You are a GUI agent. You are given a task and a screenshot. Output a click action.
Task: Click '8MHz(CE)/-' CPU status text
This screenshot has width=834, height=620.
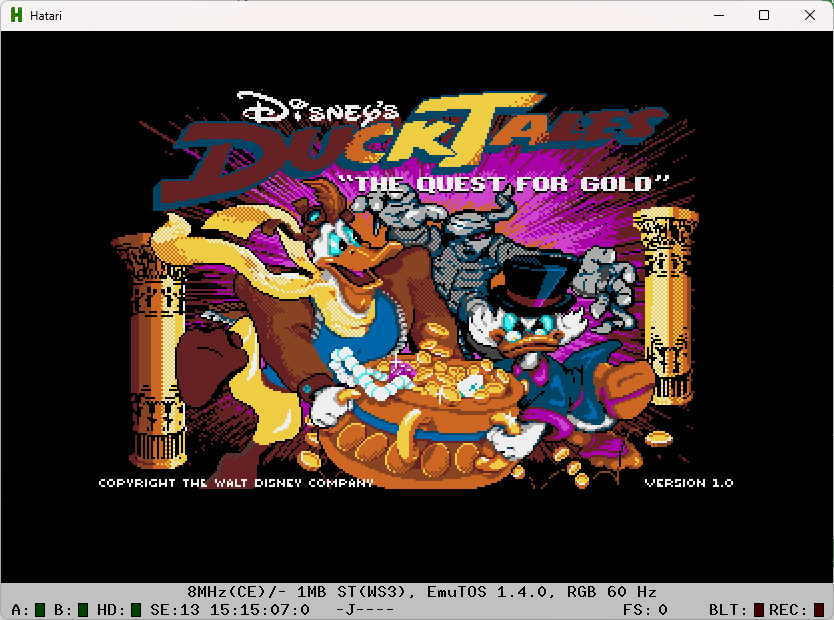[x=237, y=592]
